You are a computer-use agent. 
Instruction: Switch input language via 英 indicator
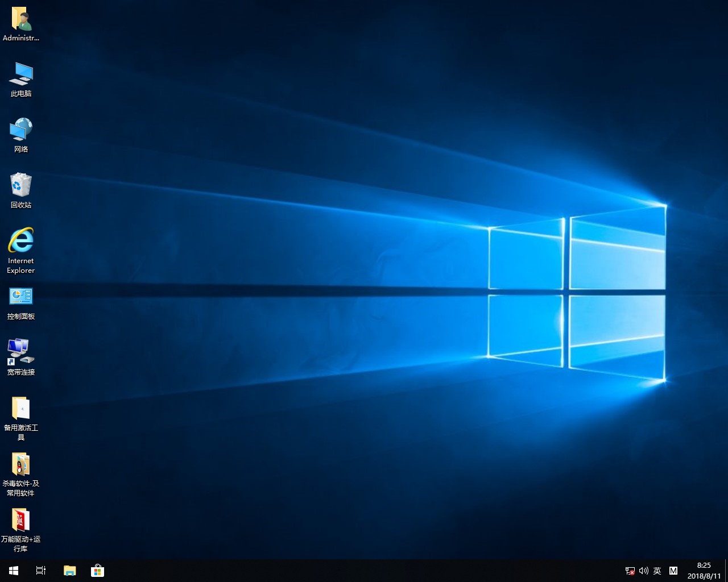657,571
